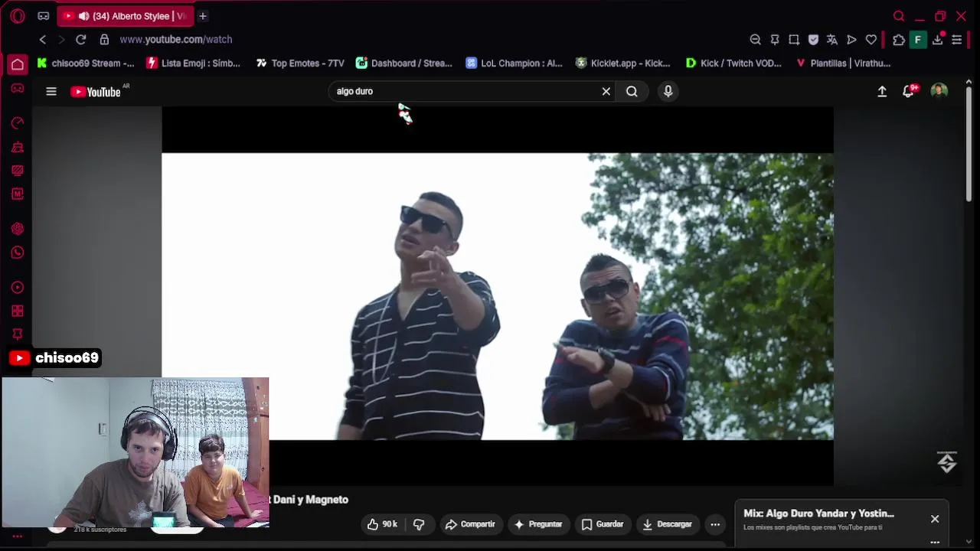The height and width of the screenshot is (551, 980).
Task: Open playlist panel three-dot options
Action: click(935, 542)
